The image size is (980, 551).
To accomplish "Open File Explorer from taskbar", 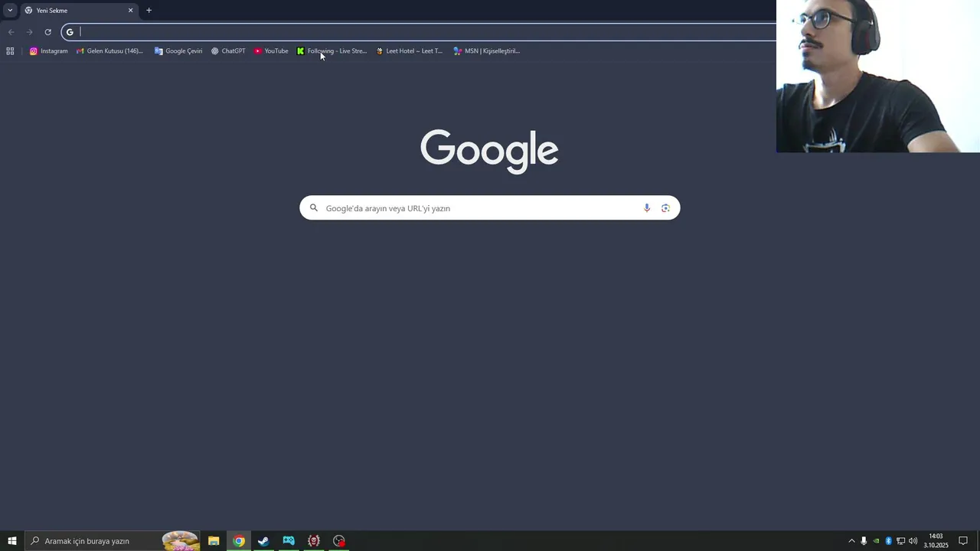I will (x=214, y=541).
